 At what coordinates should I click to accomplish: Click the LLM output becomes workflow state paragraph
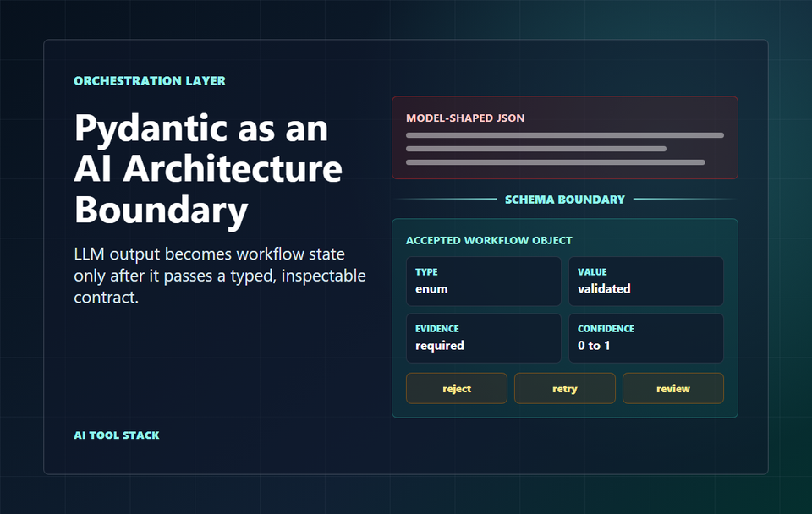pos(220,276)
